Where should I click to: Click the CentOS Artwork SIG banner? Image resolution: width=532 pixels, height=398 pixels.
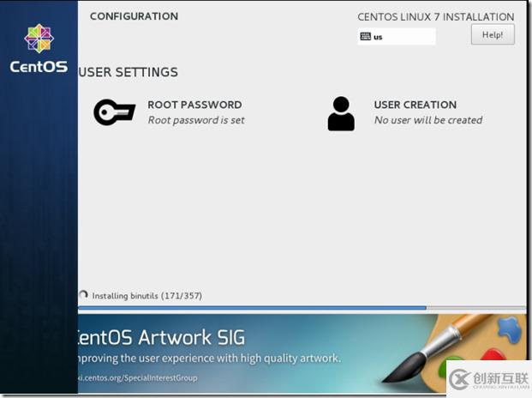pos(302,353)
